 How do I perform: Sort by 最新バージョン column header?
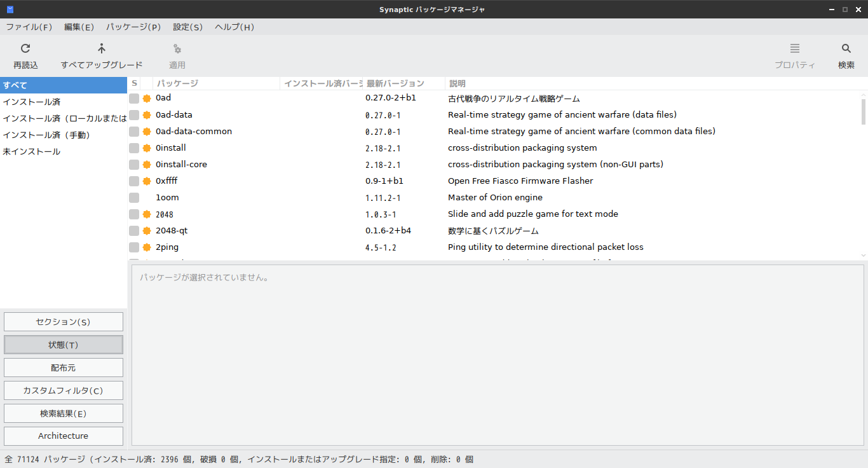[404, 83]
